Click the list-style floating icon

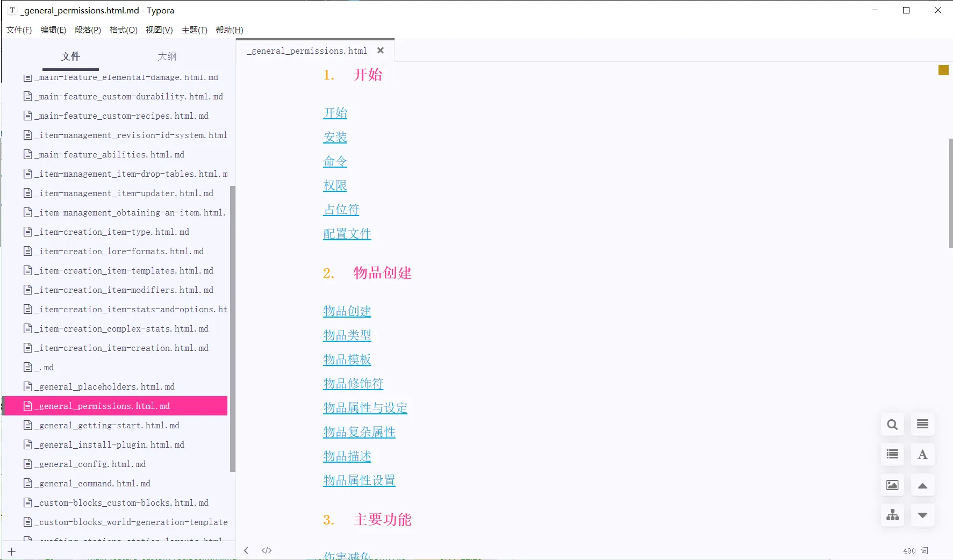tap(892, 455)
